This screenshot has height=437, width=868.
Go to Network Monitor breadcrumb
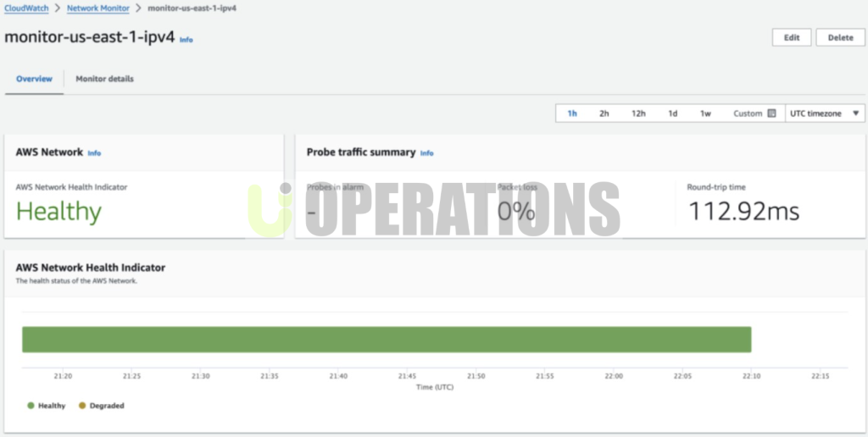click(98, 8)
